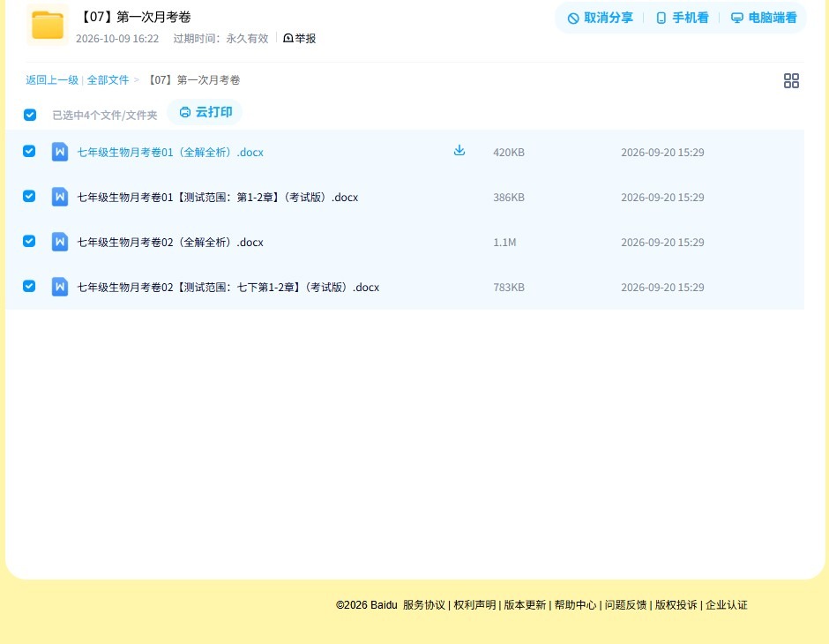Screen dimensions: 829x644
Task: Click Word icon of 七年级生物月考卷02（全解全析）.docx
Action: point(60,242)
